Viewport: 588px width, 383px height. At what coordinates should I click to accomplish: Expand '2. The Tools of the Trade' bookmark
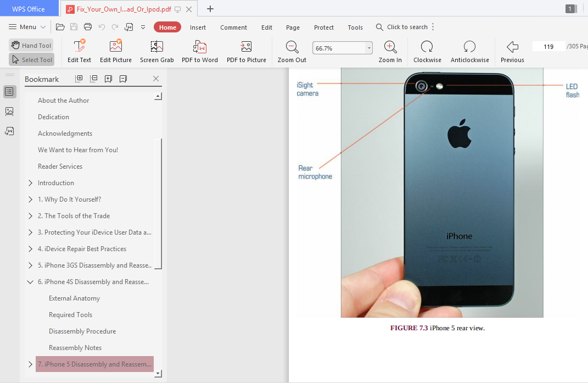coord(30,216)
